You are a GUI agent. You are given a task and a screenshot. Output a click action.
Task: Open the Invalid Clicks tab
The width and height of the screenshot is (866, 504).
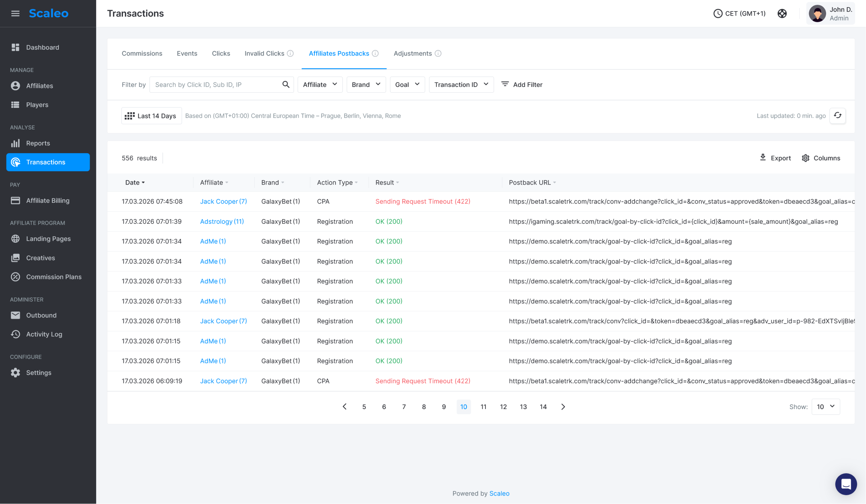click(x=264, y=53)
